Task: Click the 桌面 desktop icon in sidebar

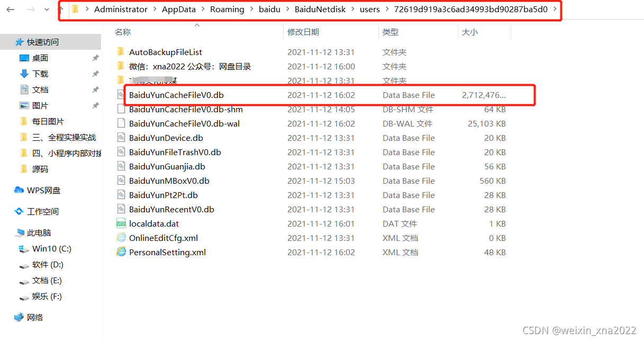Action: point(24,58)
